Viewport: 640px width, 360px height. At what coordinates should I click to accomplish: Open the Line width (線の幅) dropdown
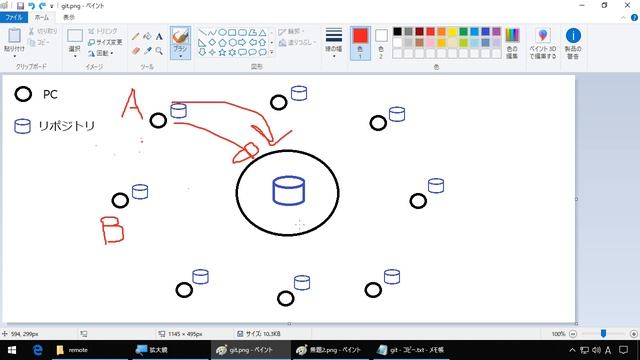[333, 44]
